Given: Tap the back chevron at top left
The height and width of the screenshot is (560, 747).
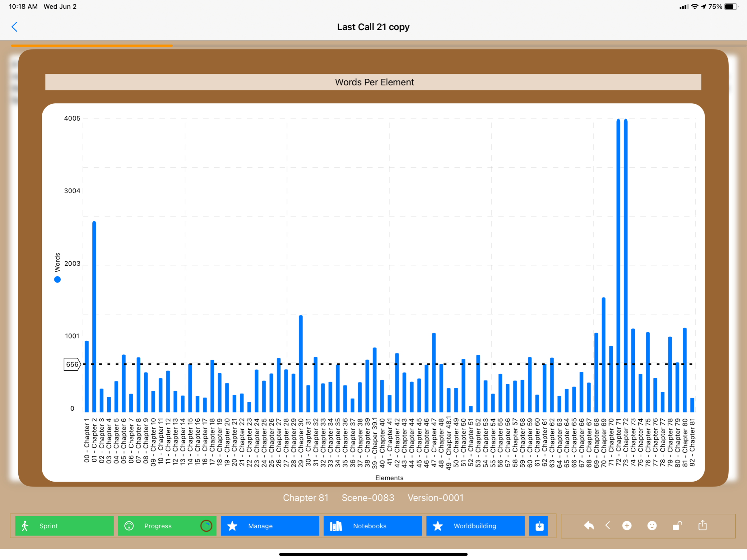Looking at the screenshot, I should 14,27.
